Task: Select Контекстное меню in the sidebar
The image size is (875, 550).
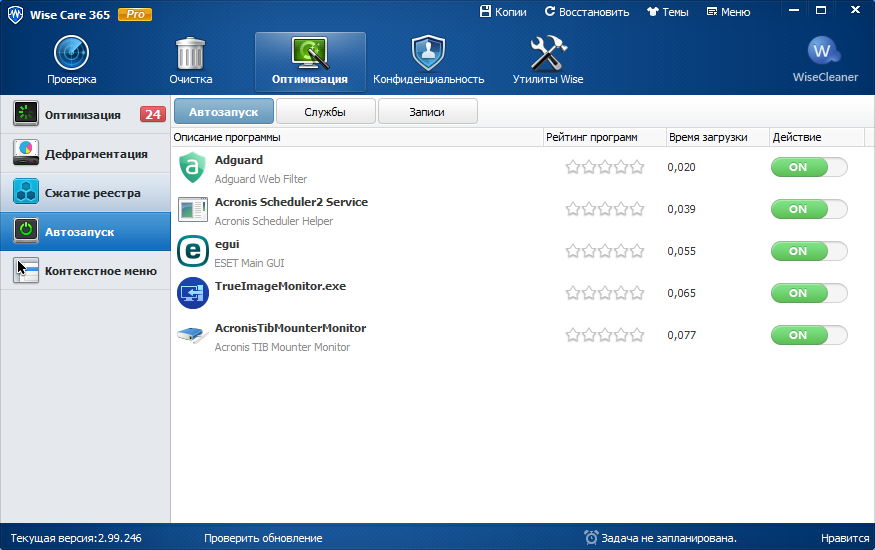Action: click(x=85, y=271)
